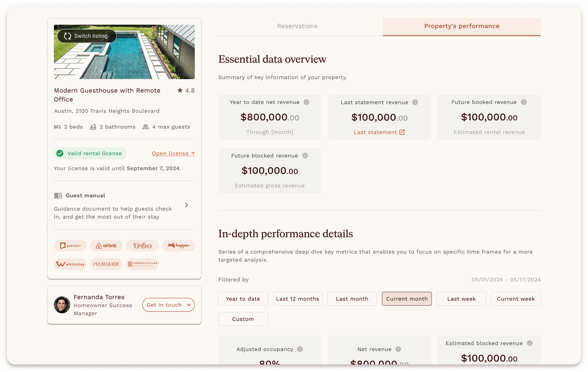
Task: Click the bathtub icon next to 2 bathrooms
Action: 93,127
